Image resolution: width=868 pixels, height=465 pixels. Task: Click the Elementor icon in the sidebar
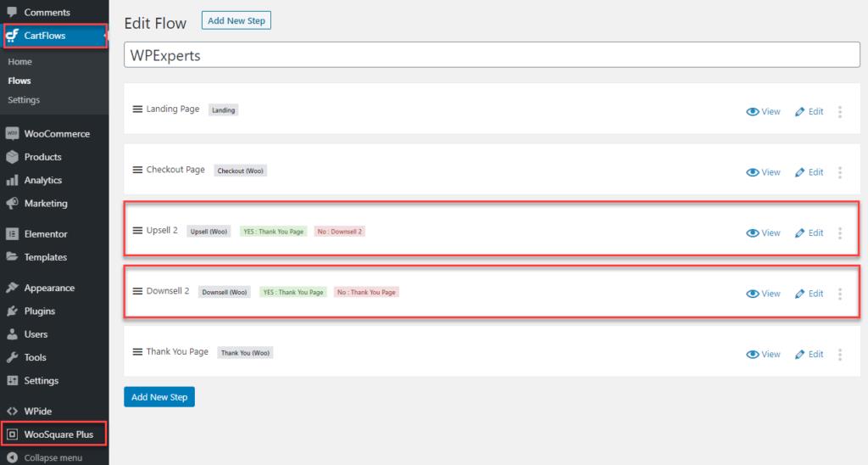click(12, 234)
